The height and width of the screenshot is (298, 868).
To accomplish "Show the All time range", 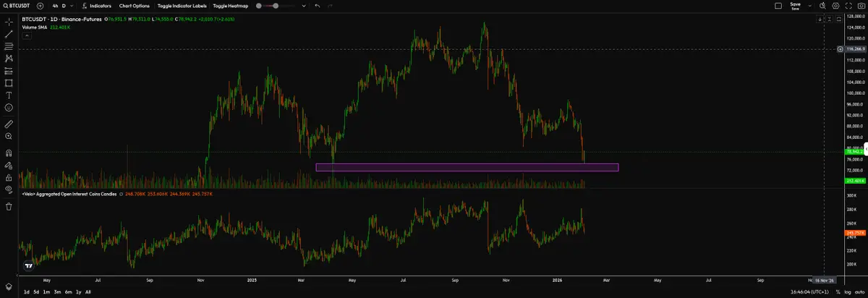I will 88,291.
